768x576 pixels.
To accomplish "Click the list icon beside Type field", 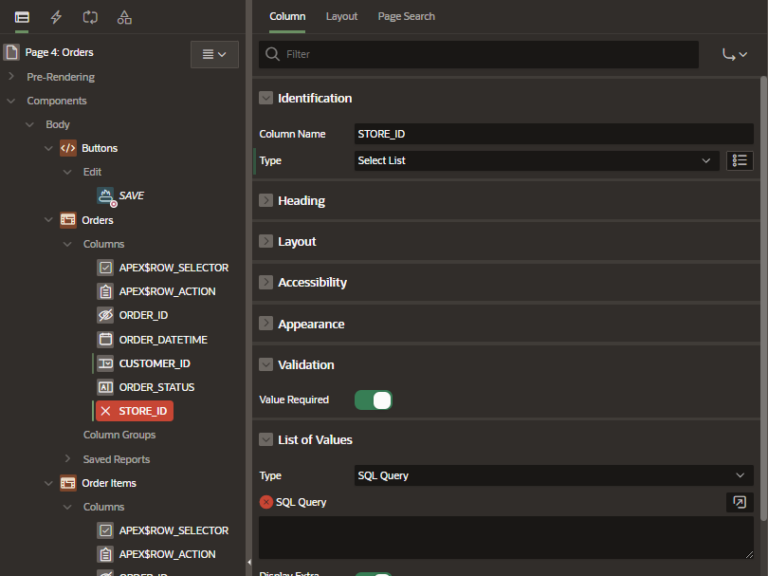I will 740,160.
